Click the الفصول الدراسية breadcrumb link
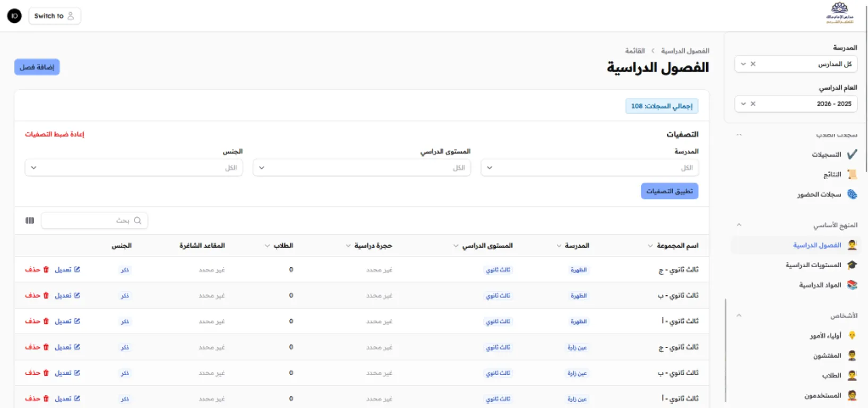This screenshot has height=408, width=868. [685, 51]
